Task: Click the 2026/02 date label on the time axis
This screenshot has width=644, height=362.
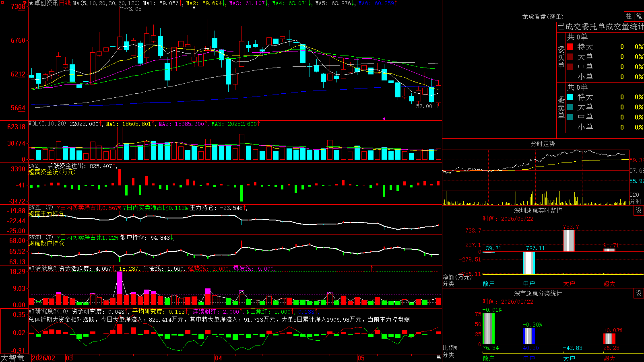Action: tap(43, 358)
